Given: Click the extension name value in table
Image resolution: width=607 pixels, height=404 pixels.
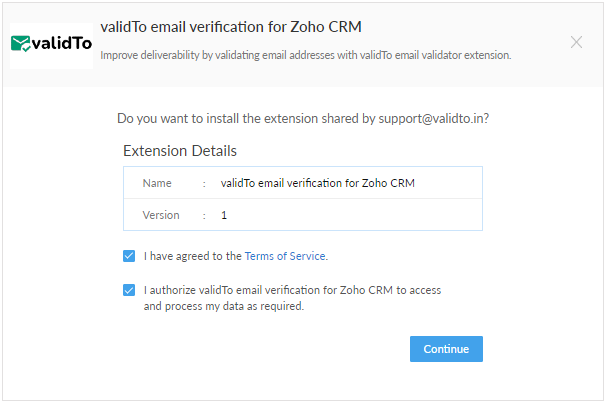Looking at the screenshot, I should (x=317, y=183).
